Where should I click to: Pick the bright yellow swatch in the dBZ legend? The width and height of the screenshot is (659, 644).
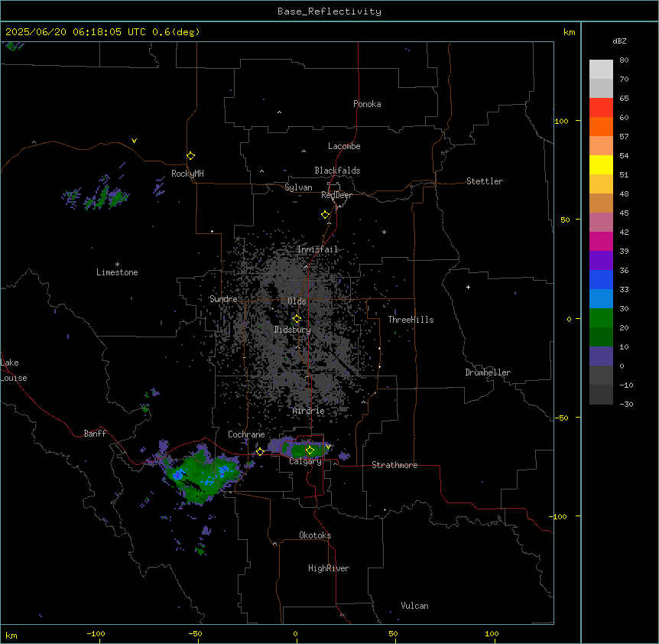click(601, 164)
